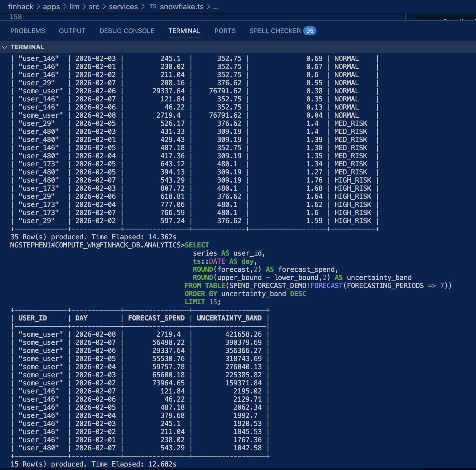Click the spend value 597.24
The image size is (476, 470).
click(173, 221)
